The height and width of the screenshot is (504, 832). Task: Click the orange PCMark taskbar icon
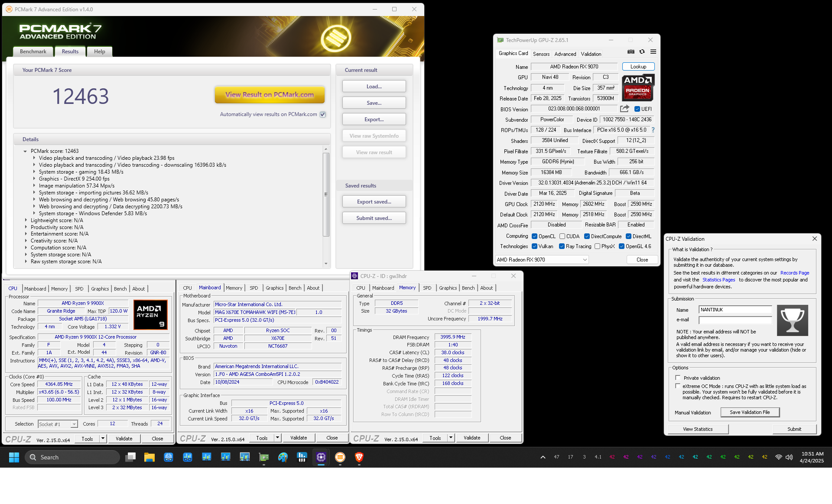(x=340, y=457)
